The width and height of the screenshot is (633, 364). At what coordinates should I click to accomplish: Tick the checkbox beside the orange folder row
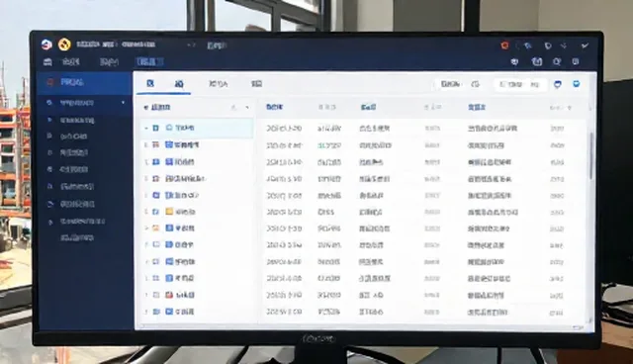coord(156,212)
